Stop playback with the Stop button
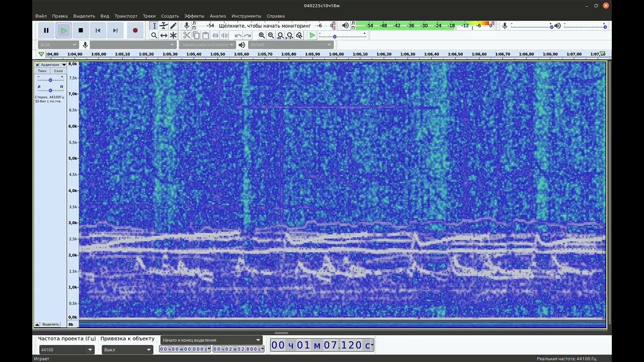Screen dimensions: 644x362 point(80,30)
